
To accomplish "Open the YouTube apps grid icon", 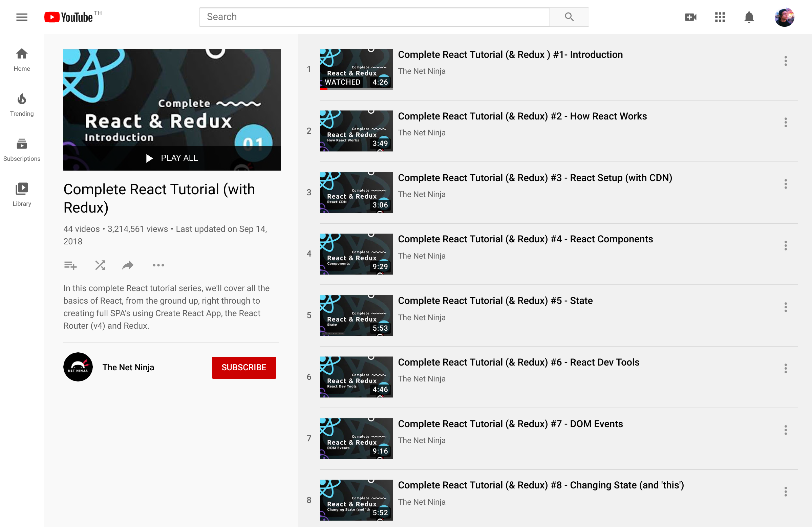I will click(720, 17).
